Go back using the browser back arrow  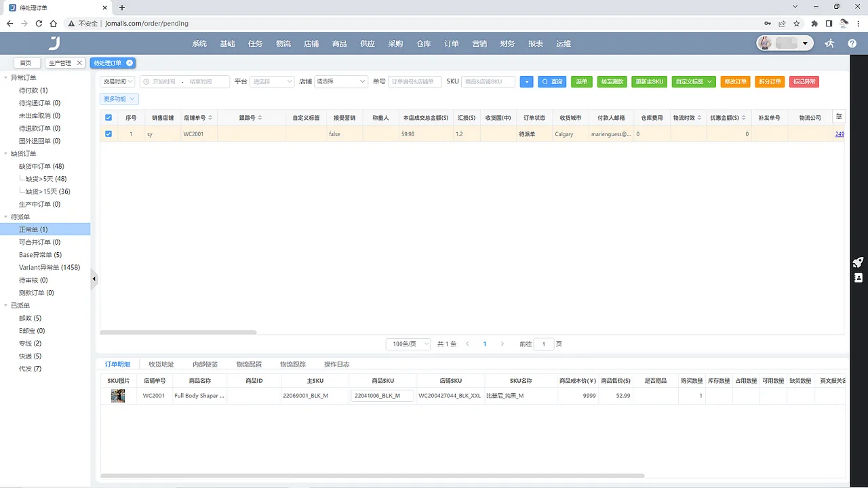10,23
